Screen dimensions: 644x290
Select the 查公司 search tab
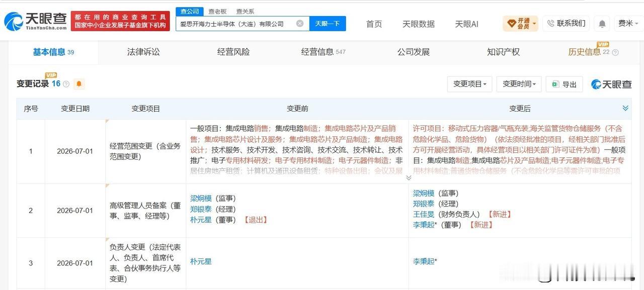(x=190, y=12)
